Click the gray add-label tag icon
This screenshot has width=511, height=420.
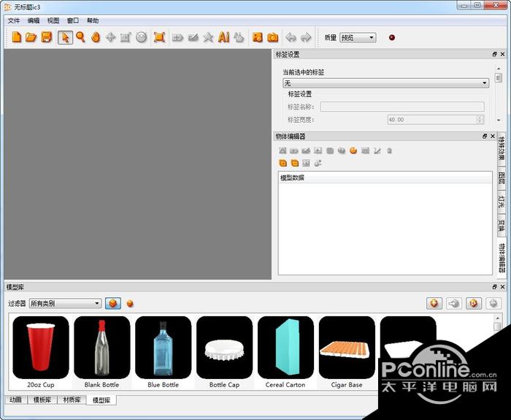click(177, 37)
